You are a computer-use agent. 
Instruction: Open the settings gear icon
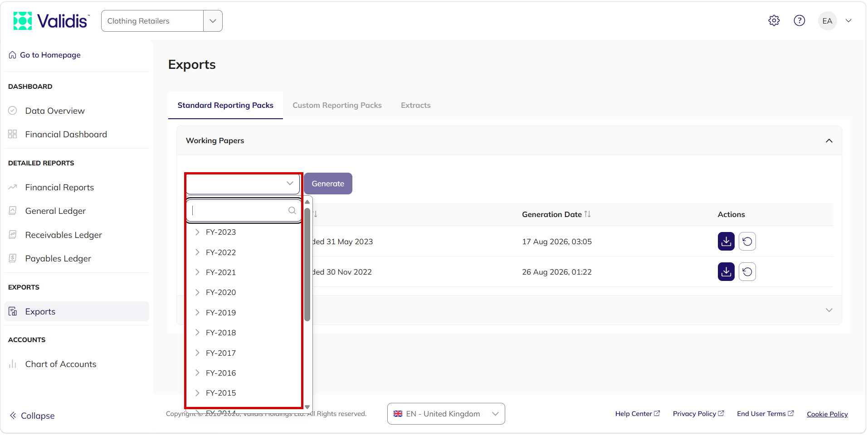[774, 21]
